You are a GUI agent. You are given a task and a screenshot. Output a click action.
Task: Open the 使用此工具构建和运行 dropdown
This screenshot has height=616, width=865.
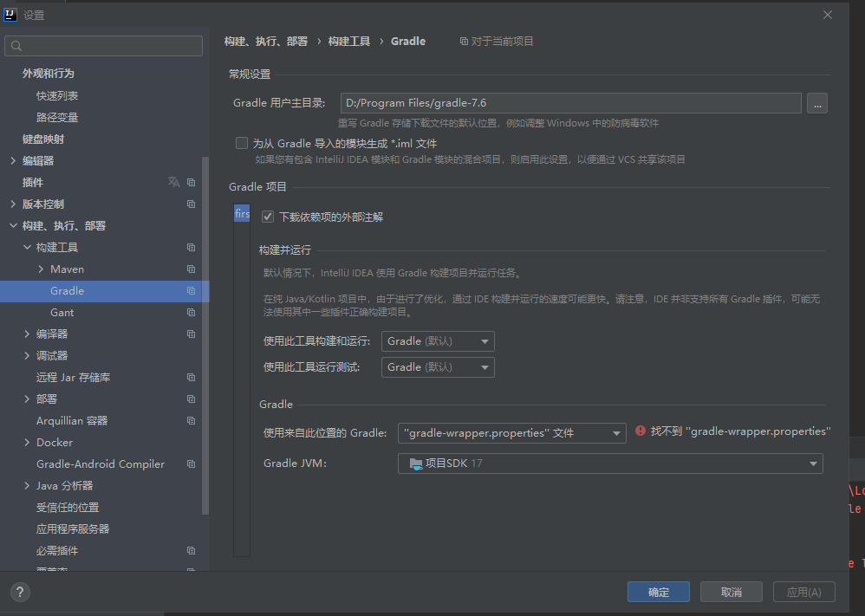pyautogui.click(x=438, y=341)
